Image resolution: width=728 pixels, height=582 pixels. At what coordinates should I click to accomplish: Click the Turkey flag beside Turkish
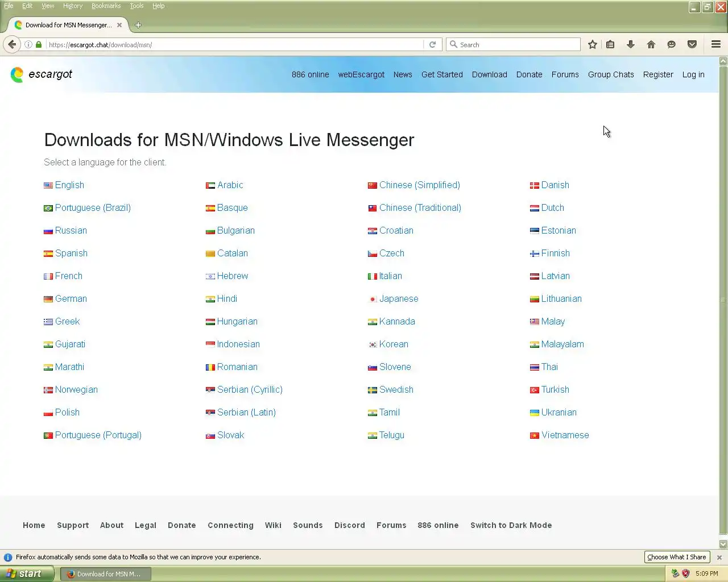click(535, 390)
